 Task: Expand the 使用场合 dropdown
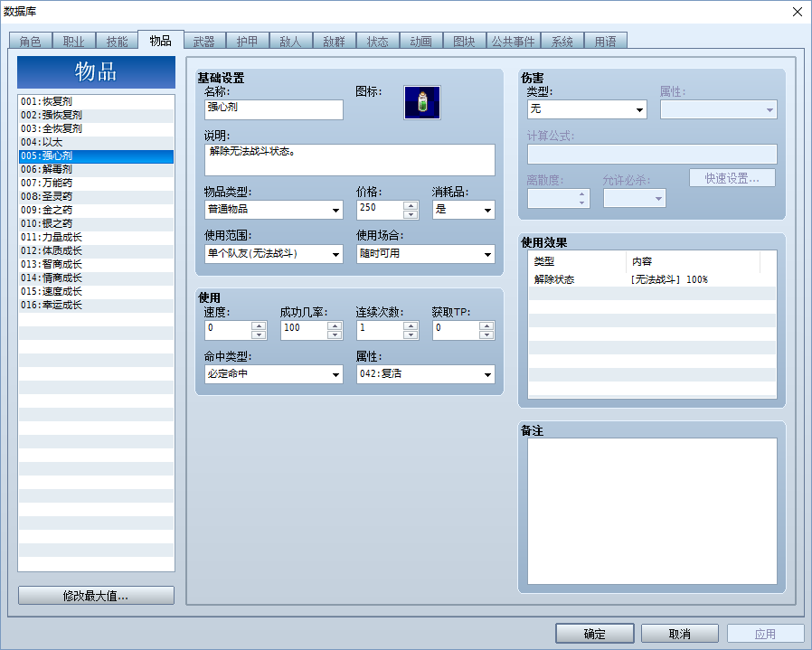pos(426,254)
